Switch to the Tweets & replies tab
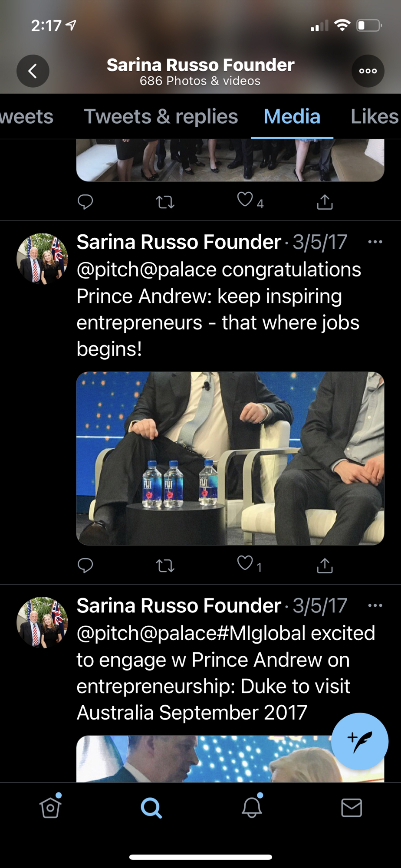Image resolution: width=401 pixels, height=868 pixels. point(161,116)
